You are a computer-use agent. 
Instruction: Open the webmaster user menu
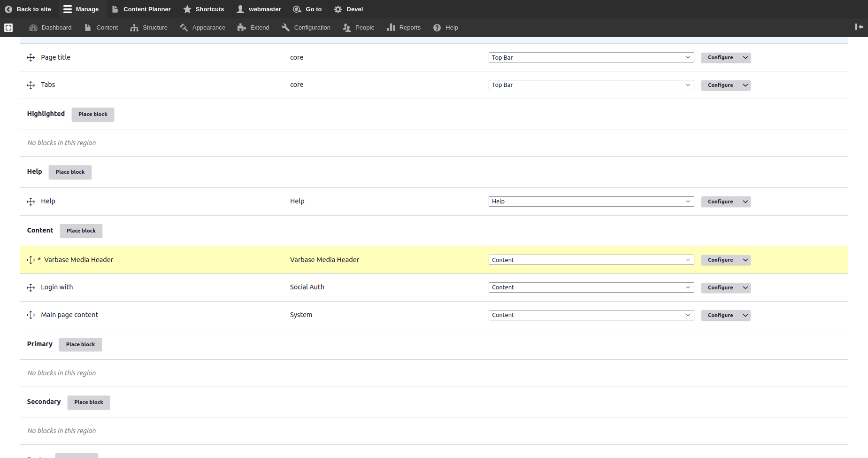[259, 9]
